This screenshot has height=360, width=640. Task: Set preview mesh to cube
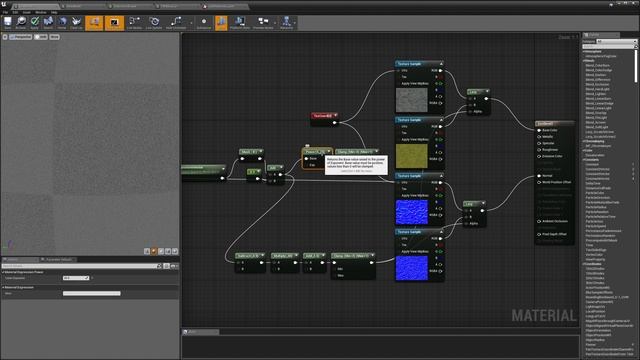(168, 251)
